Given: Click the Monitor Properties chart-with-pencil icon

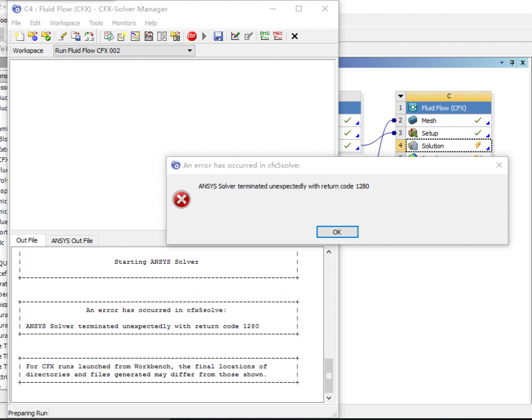Looking at the screenshot, I should pyautogui.click(x=235, y=36).
